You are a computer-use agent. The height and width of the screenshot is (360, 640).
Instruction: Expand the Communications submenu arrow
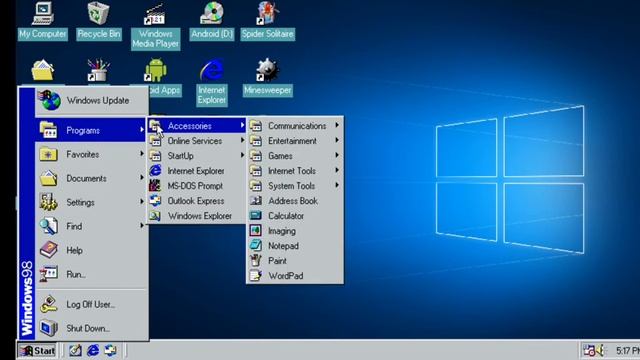pos(337,125)
